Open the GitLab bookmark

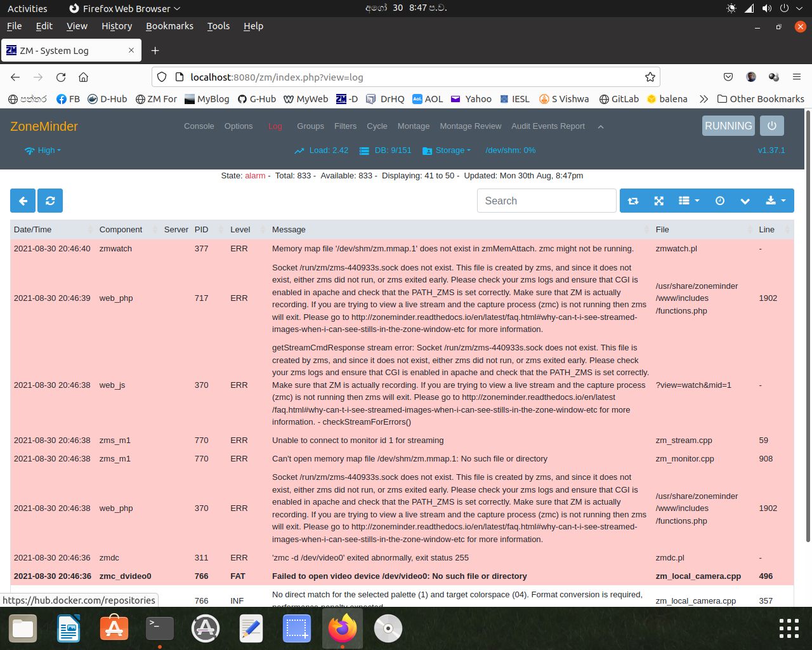619,99
